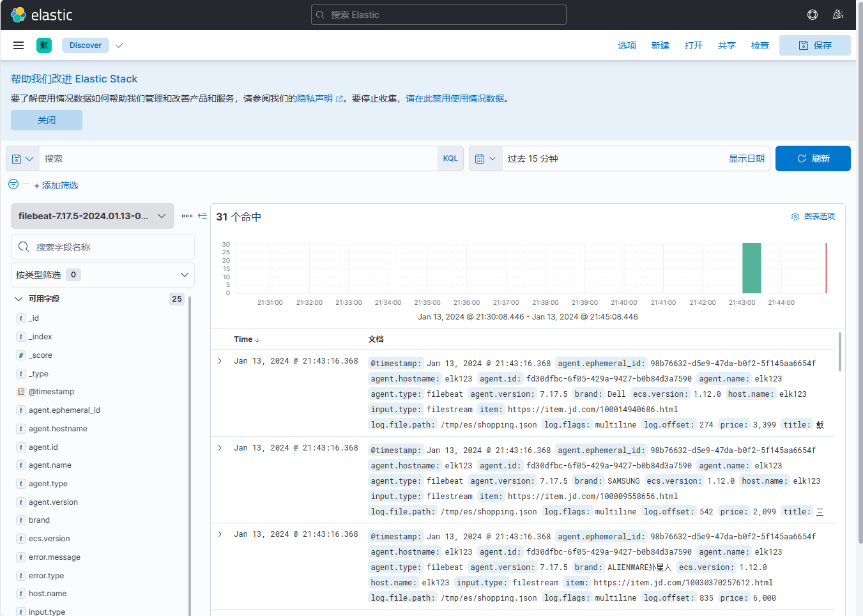Image resolution: width=863 pixels, height=616 pixels.
Task: Sort by the Time column header
Action: [x=246, y=339]
